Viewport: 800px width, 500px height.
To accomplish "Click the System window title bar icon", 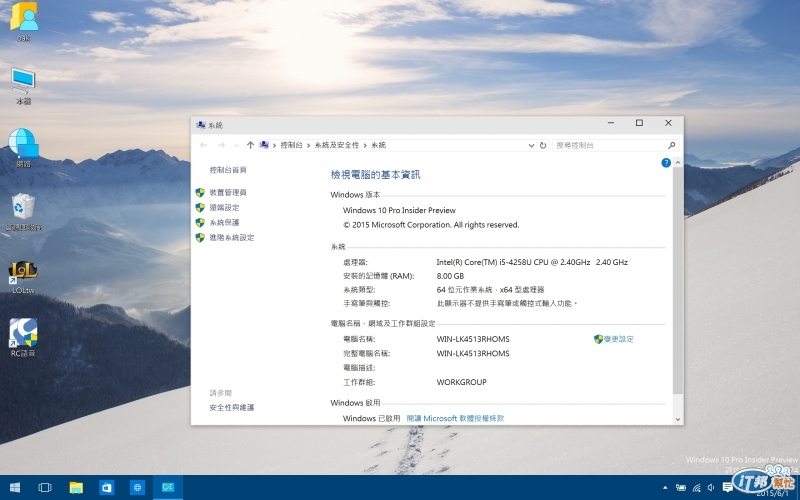I will pos(201,125).
